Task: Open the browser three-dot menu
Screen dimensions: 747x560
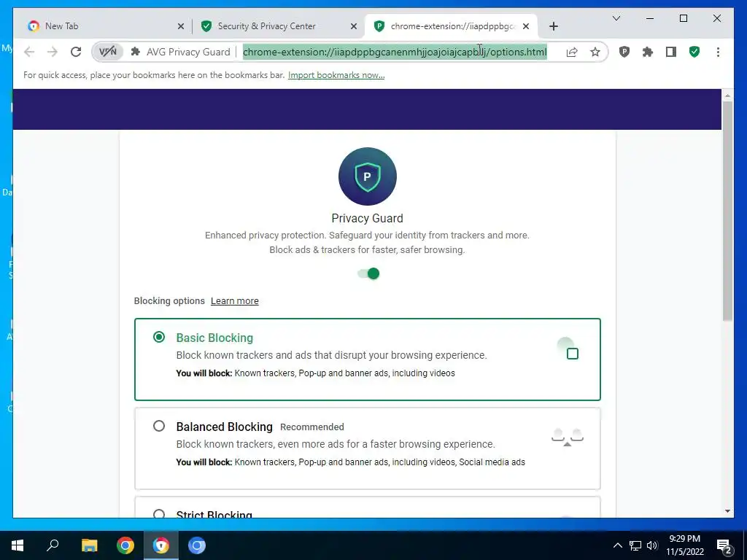Action: [x=718, y=52]
